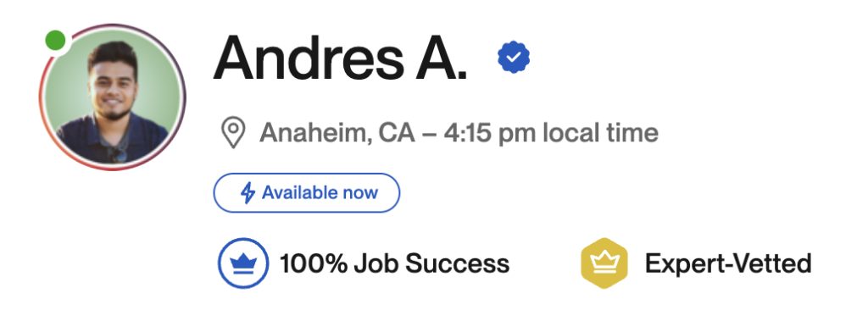Open Andres A.'s profile photo
This screenshot has width=868, height=327.
[x=113, y=97]
